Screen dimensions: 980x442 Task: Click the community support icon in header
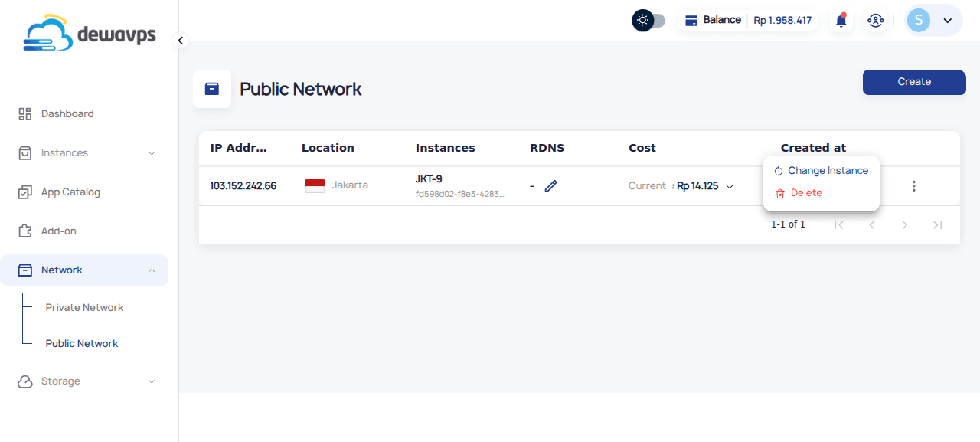click(875, 21)
